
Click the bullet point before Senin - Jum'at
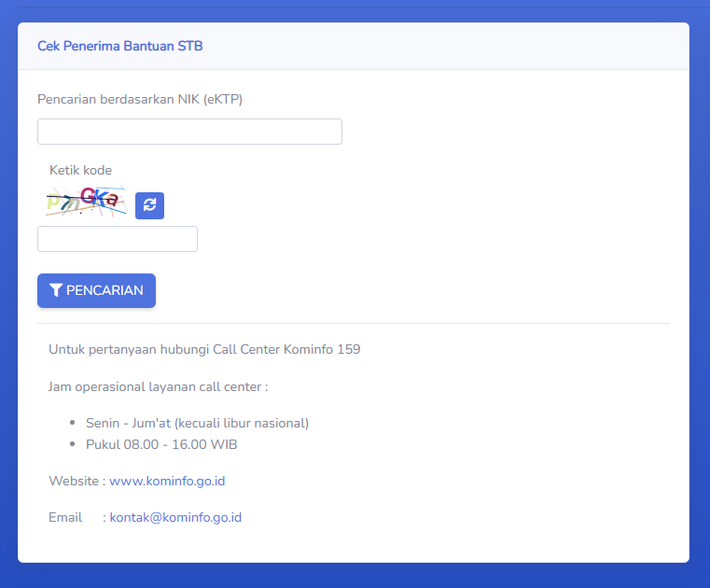(74, 424)
